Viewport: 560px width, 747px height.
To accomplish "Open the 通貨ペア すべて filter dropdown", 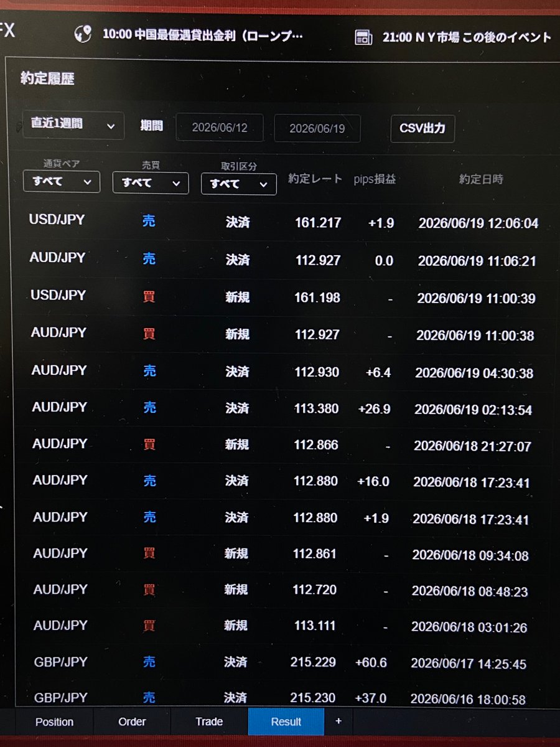I will click(61, 182).
